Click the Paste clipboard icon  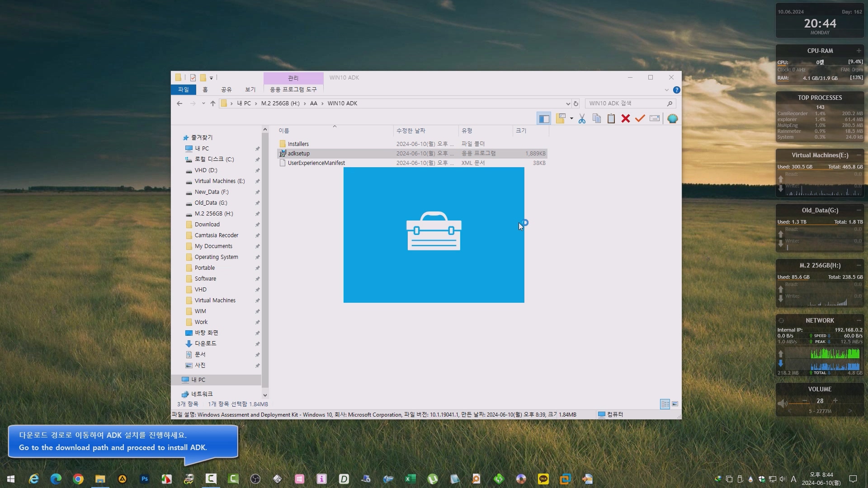coord(611,118)
